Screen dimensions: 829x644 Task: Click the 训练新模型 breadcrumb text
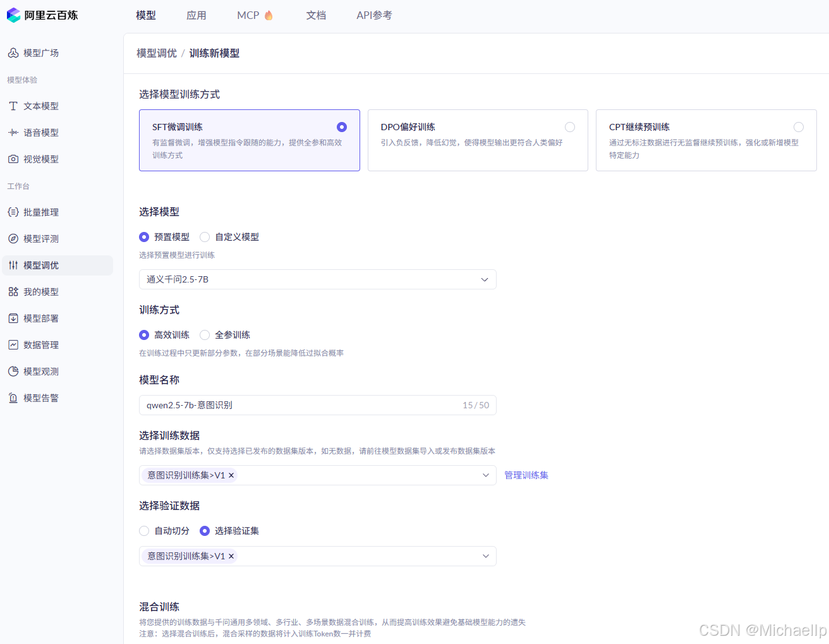[214, 53]
